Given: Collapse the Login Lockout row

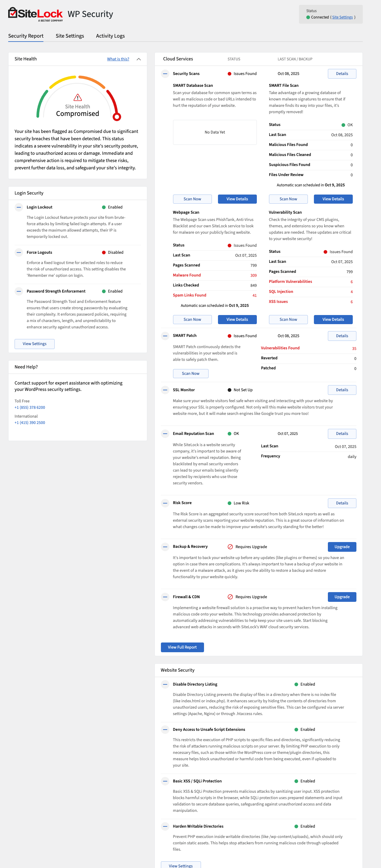Looking at the screenshot, I should 19,207.
